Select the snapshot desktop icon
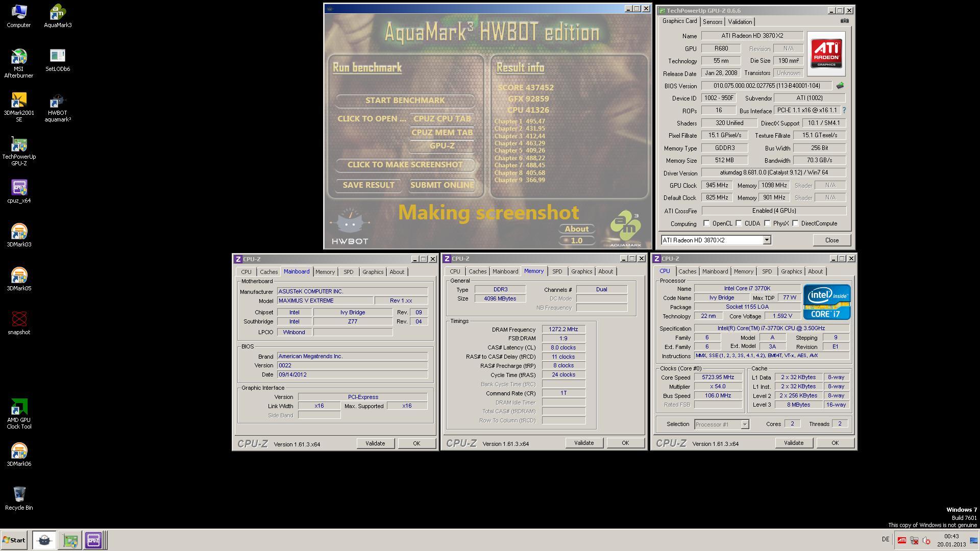The image size is (980, 551). tap(19, 323)
